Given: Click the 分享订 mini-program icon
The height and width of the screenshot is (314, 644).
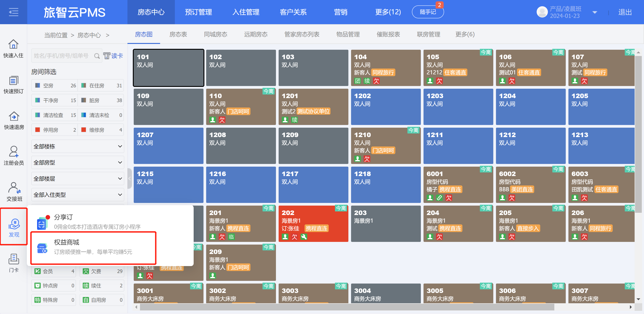Looking at the screenshot, I should 42,223.
